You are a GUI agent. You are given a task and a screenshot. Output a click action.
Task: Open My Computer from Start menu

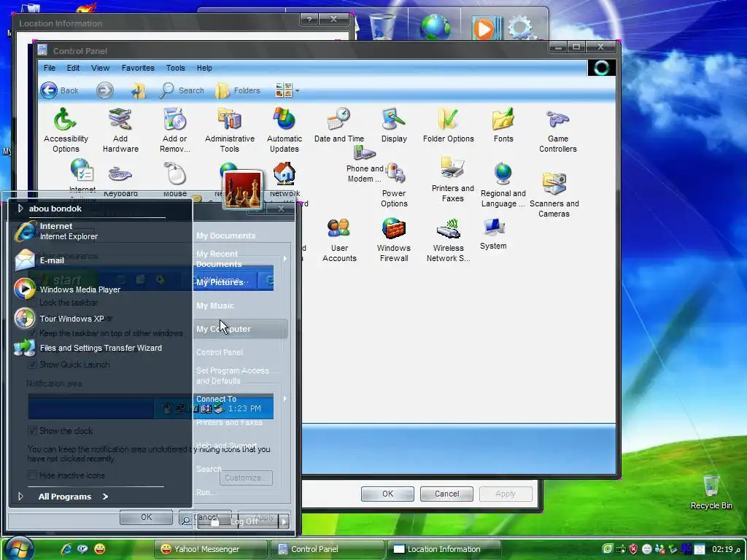pyautogui.click(x=240, y=329)
